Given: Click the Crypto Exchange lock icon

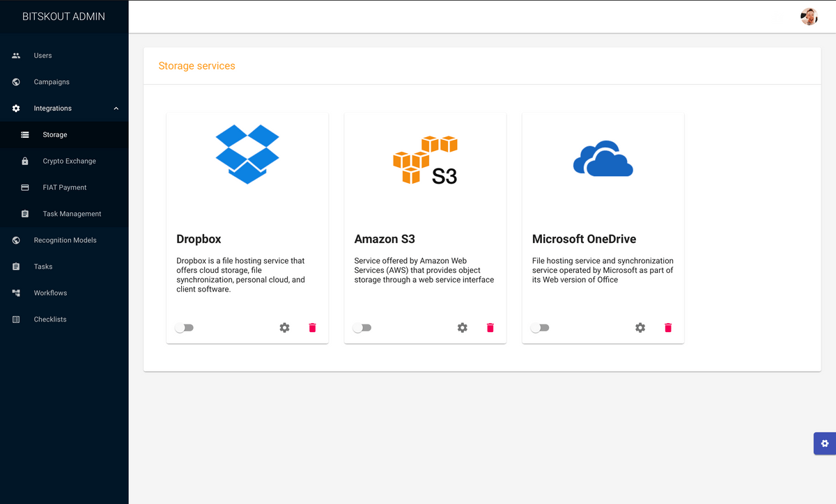Looking at the screenshot, I should click(x=25, y=162).
